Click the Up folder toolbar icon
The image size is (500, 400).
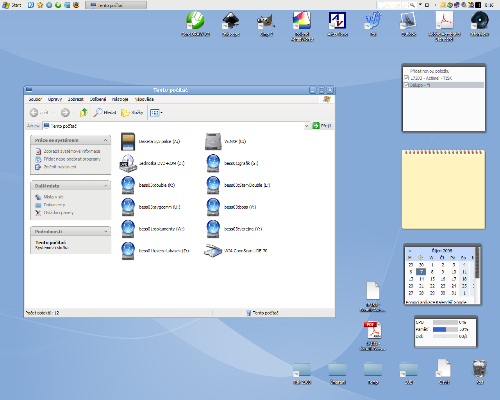(x=83, y=113)
